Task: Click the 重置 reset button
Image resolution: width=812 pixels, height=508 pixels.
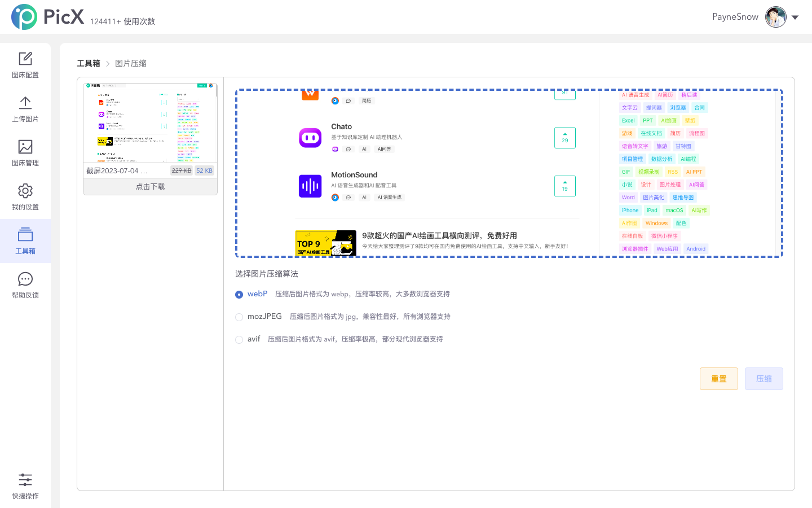Action: pyautogui.click(x=719, y=378)
